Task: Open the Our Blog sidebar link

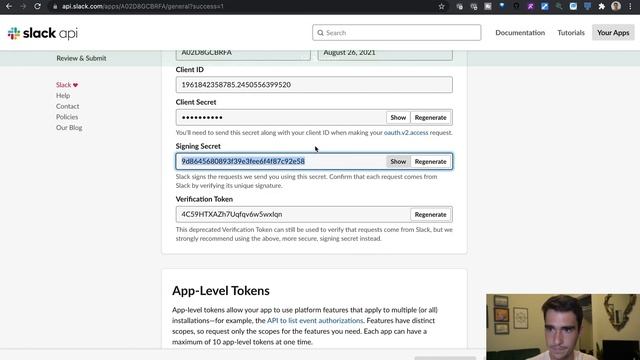Action: 69,127
